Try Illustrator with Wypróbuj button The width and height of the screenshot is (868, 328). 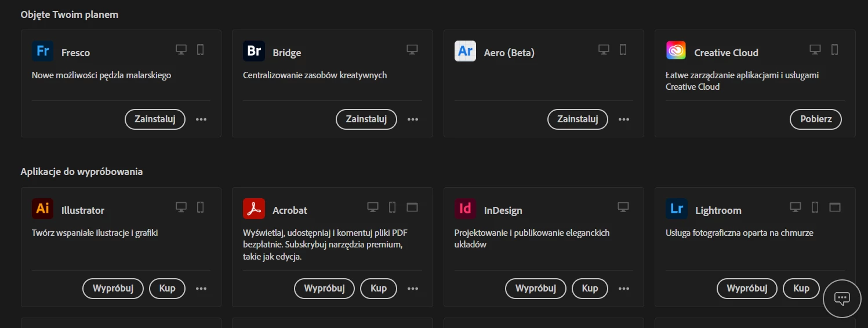[x=114, y=289]
